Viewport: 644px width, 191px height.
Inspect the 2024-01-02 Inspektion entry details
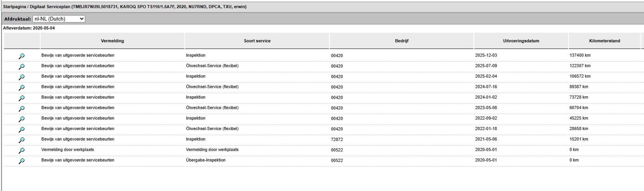[22, 98]
